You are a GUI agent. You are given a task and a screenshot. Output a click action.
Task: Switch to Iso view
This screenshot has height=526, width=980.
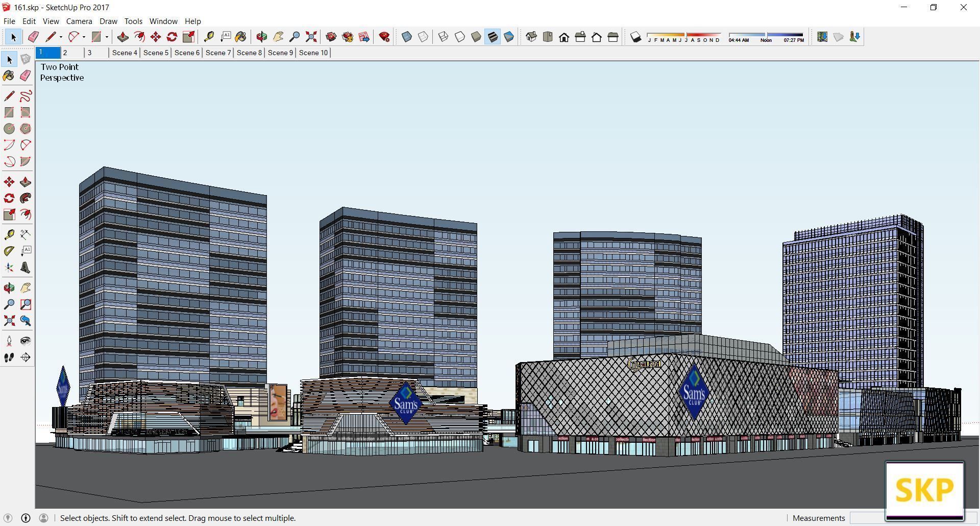tap(531, 37)
